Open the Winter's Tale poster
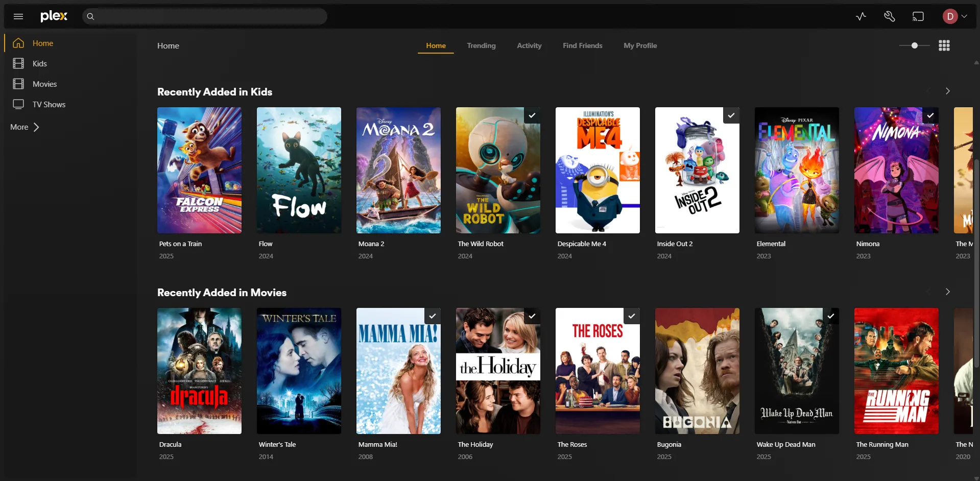Image resolution: width=980 pixels, height=481 pixels. click(x=299, y=371)
